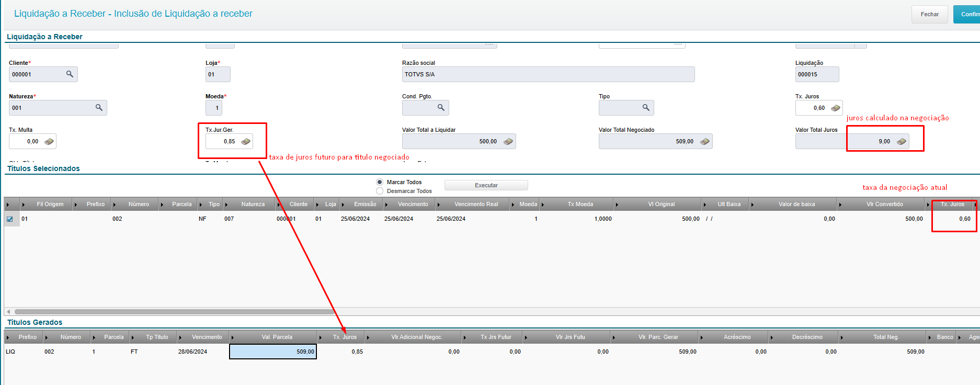
Task: Click the Fechar button
Action: point(929,14)
